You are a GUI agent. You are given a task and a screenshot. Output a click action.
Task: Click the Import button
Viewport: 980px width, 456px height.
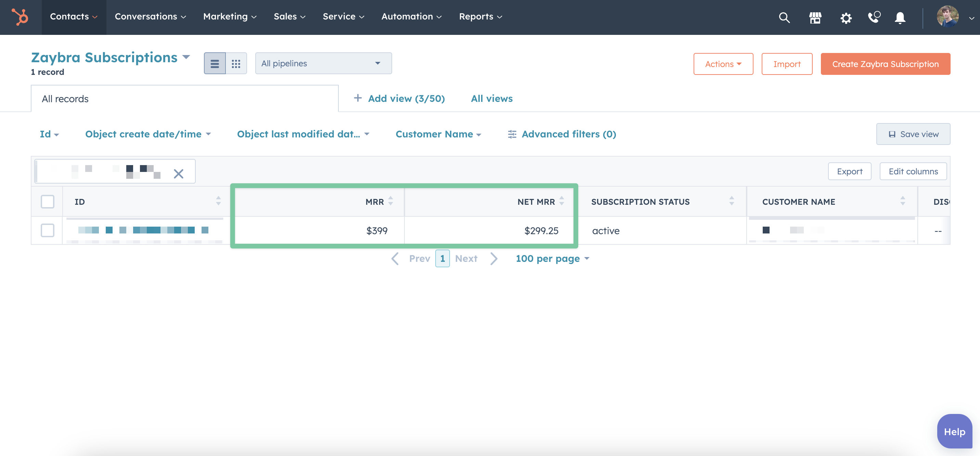click(787, 64)
